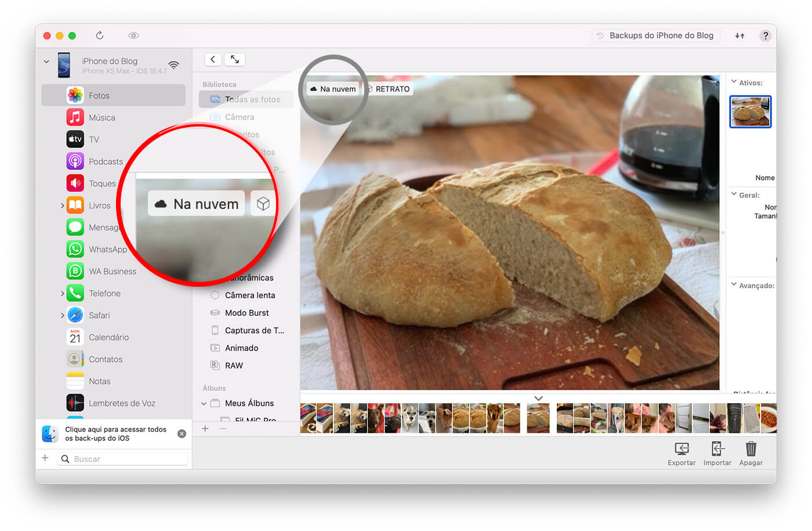The image size is (812, 531).
Task: Dismiss the iOS backups notice
Action: [x=182, y=434]
